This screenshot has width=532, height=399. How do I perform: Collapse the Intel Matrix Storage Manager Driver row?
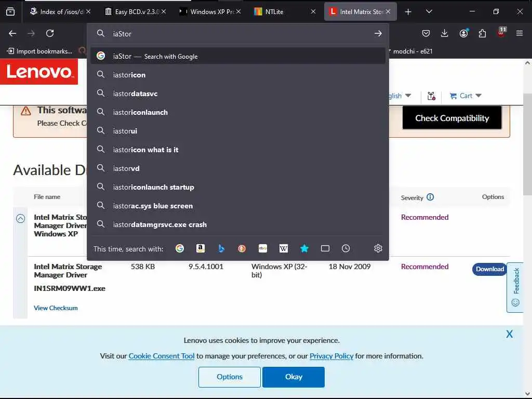click(x=21, y=219)
